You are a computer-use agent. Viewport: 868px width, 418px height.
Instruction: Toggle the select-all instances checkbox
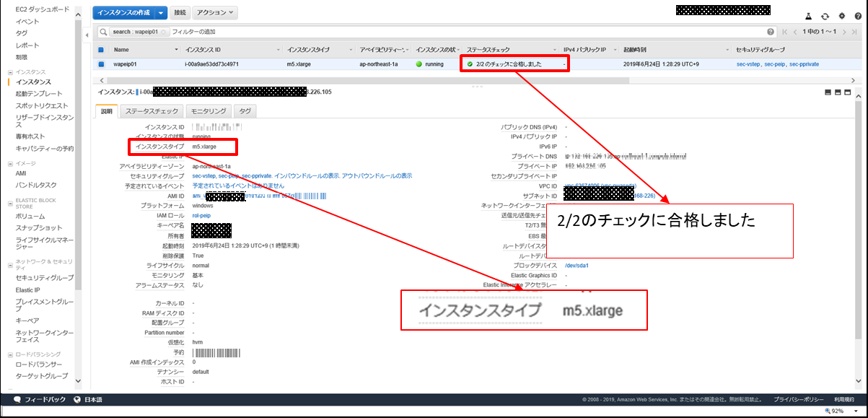point(101,50)
